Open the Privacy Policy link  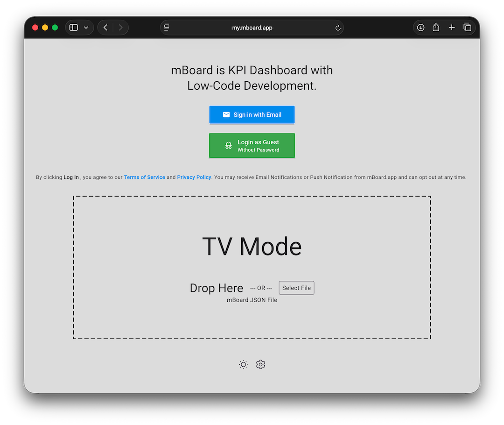tap(194, 177)
